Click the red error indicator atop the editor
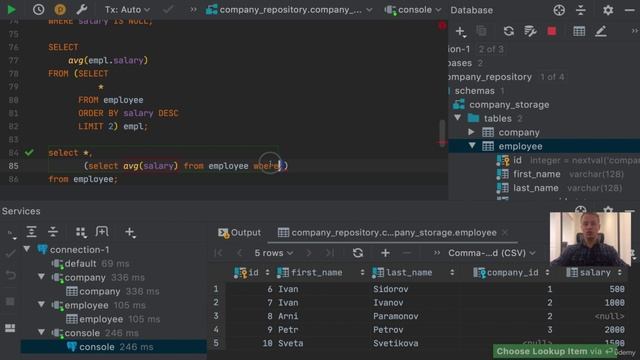640x360 pixels. (442, 26)
